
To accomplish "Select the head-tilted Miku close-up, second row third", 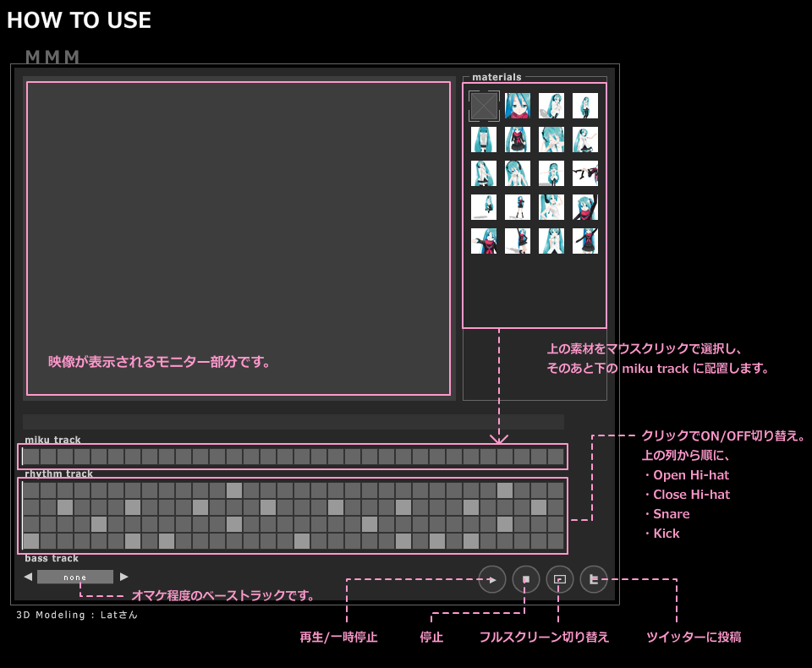I will click(x=551, y=140).
